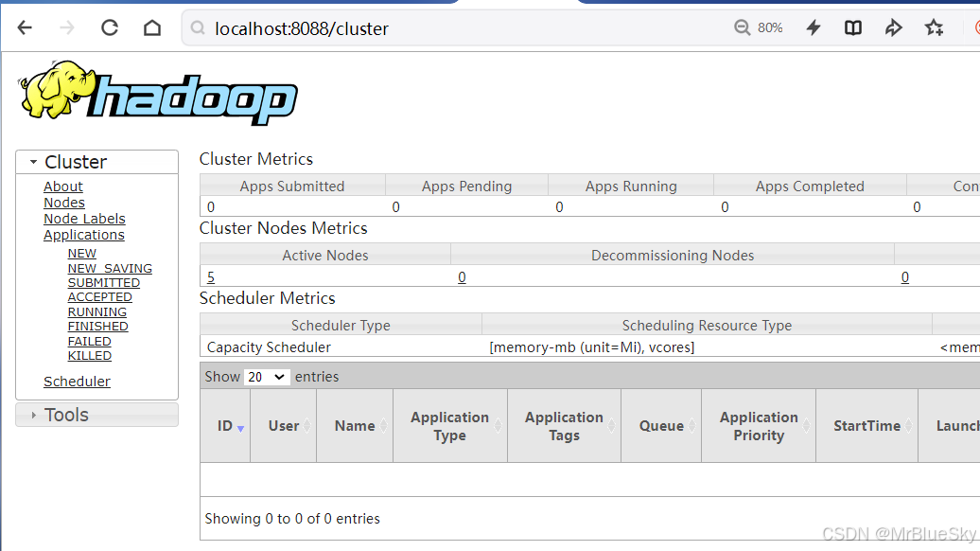Sort the table by User column
This screenshot has height=551, width=980.
tap(284, 426)
